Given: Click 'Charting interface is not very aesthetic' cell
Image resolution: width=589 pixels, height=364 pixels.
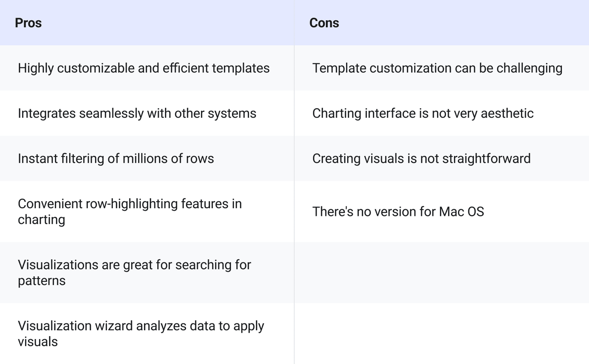Looking at the screenshot, I should pyautogui.click(x=423, y=113).
